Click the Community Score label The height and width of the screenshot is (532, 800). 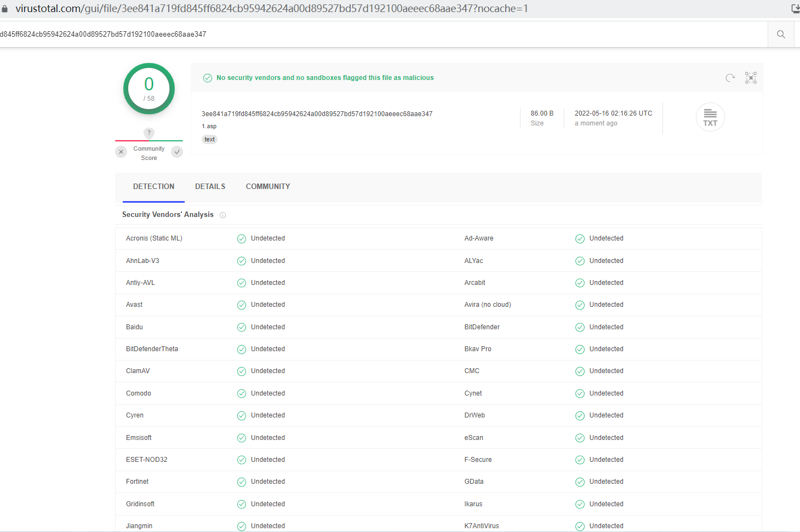tap(149, 153)
